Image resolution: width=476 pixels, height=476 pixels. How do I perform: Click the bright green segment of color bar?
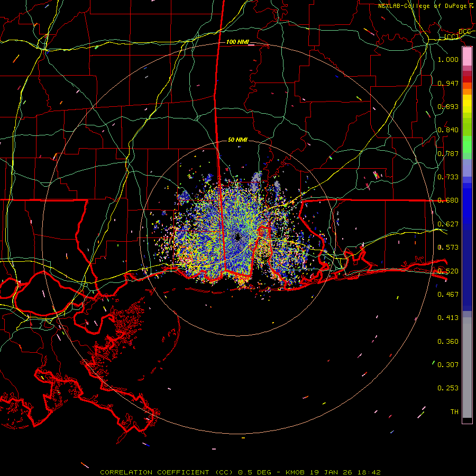click(x=467, y=144)
